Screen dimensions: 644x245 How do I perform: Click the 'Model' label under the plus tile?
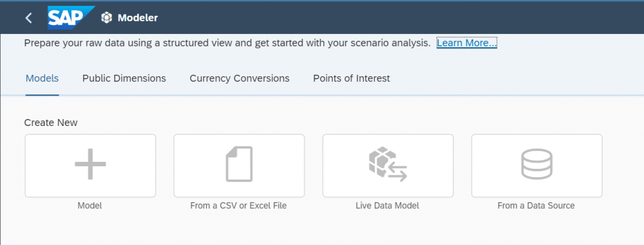click(x=89, y=205)
